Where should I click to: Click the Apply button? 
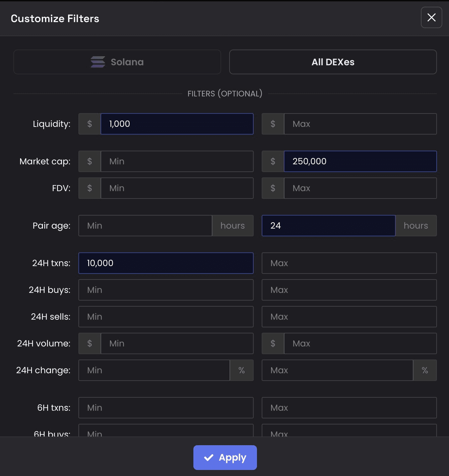[225, 457]
